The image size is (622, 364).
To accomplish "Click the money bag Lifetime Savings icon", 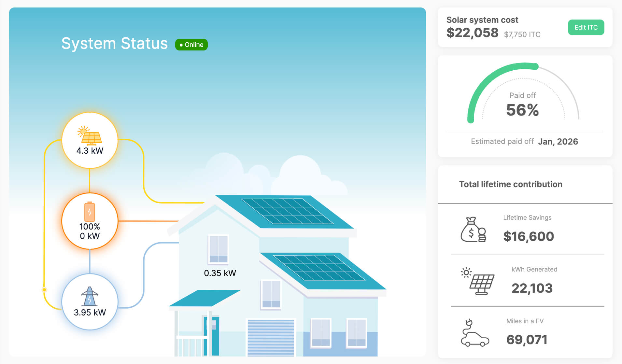I will coord(473,230).
